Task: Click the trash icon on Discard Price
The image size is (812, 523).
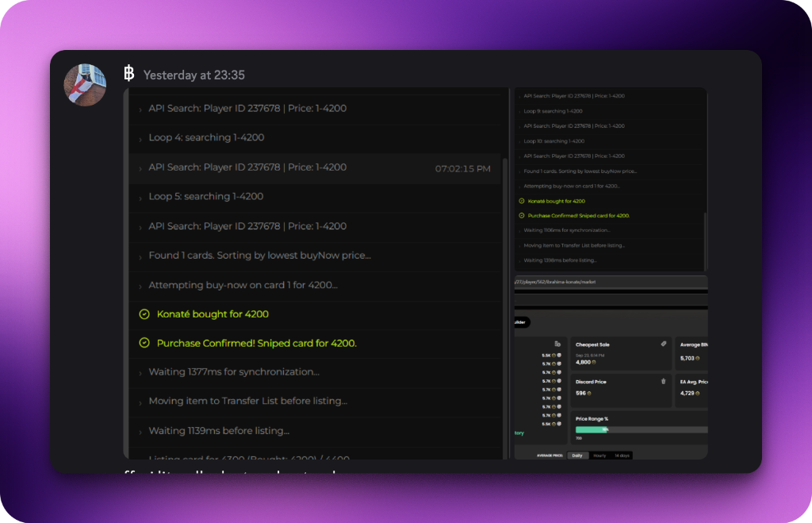Action: coord(664,381)
